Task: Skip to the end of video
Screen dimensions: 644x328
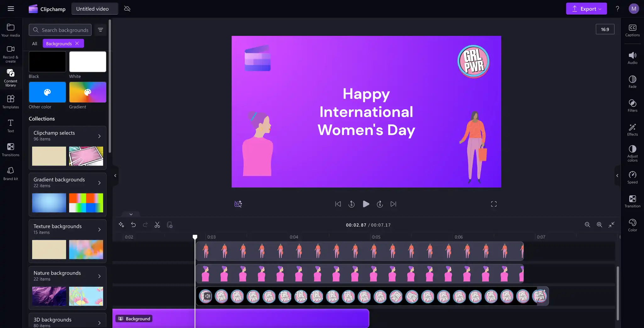Action: [393, 204]
